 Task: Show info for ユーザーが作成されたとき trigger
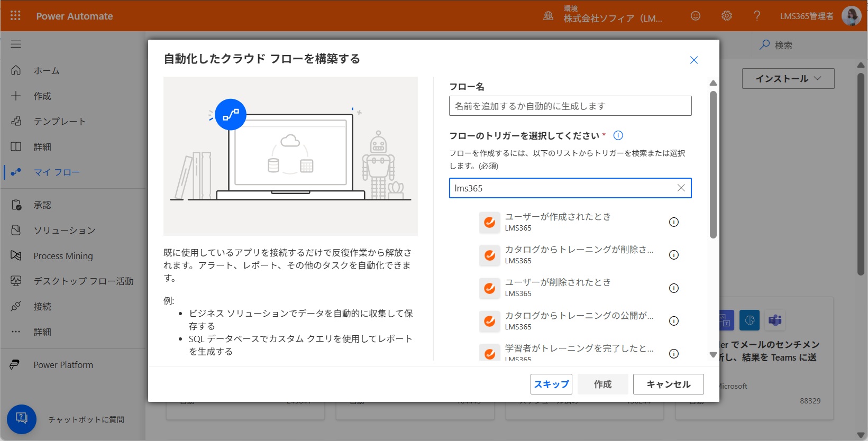point(674,222)
